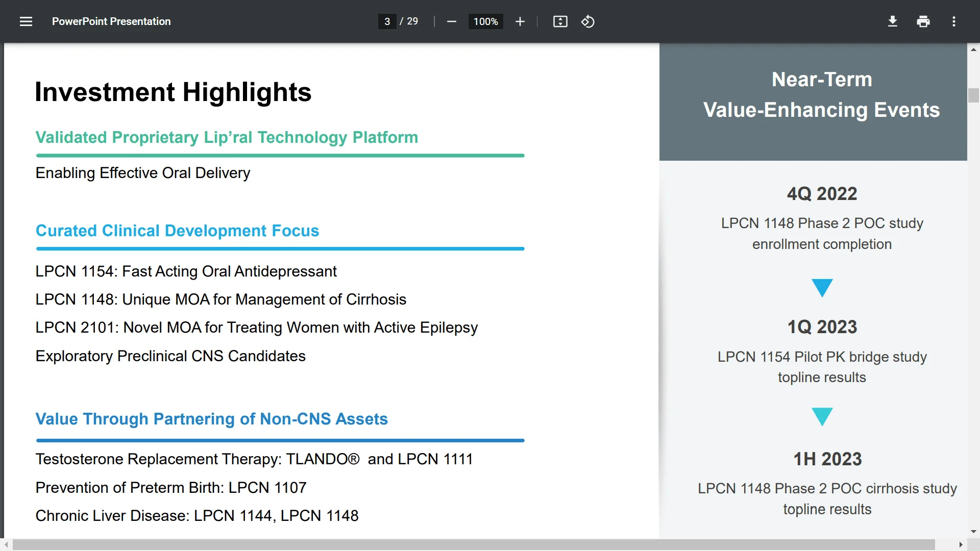980x551 pixels.
Task: Click Exploratory Preclinical CNS Candidates line
Action: point(170,356)
